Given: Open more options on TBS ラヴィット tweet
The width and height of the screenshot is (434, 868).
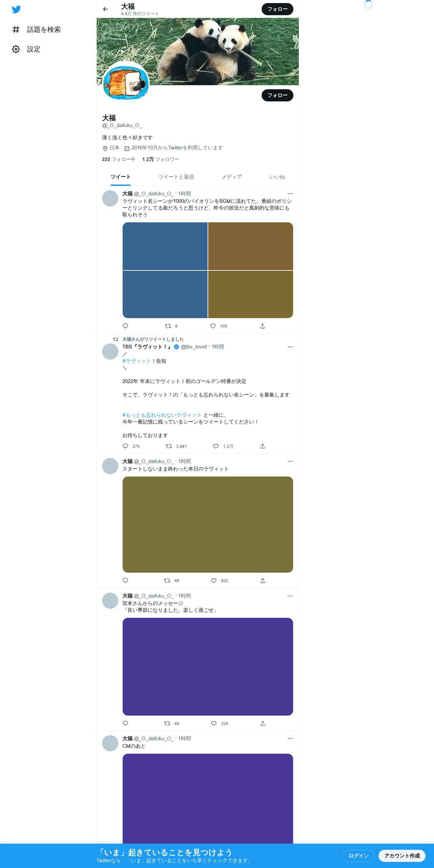Looking at the screenshot, I should pos(290,347).
